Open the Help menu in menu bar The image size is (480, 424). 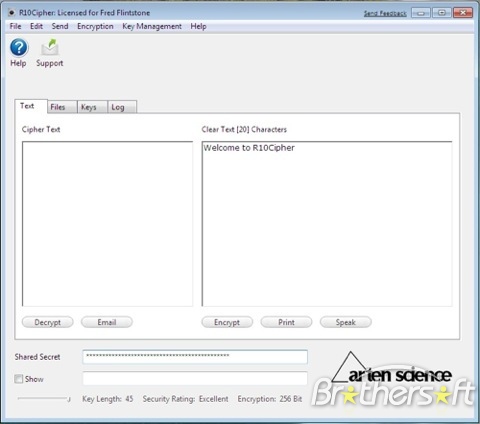point(198,26)
